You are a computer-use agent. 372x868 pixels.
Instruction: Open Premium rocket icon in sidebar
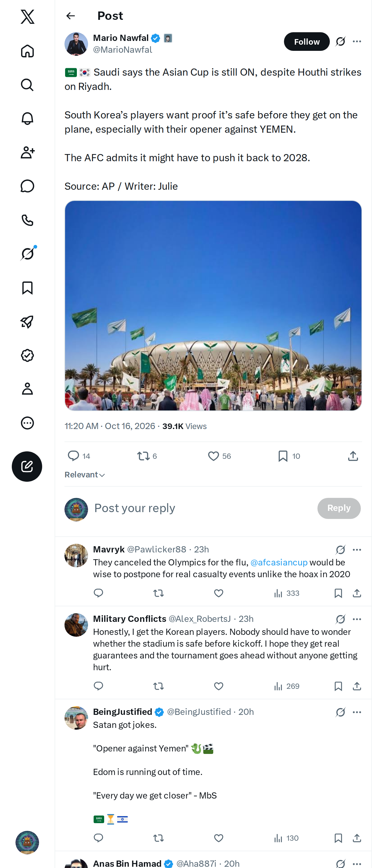pyautogui.click(x=27, y=322)
